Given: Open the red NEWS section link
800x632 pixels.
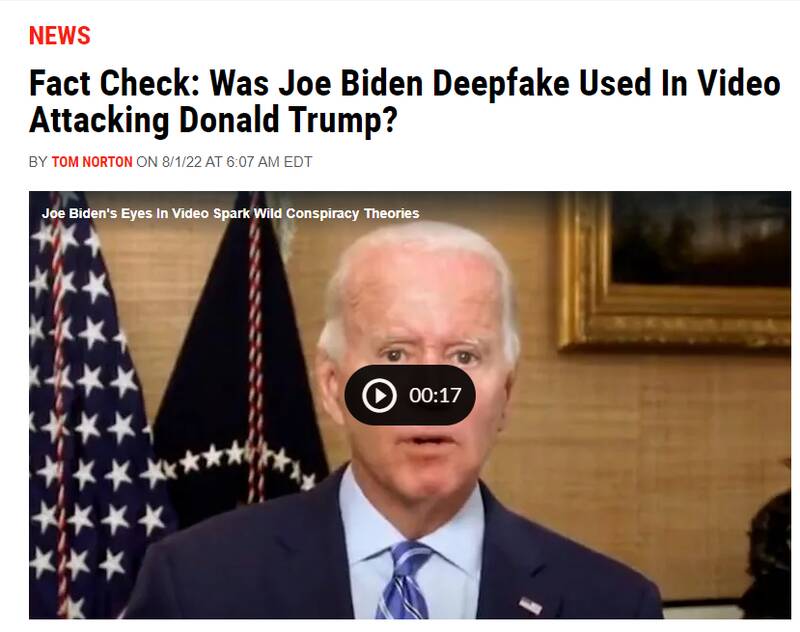Looking at the screenshot, I should (60, 36).
